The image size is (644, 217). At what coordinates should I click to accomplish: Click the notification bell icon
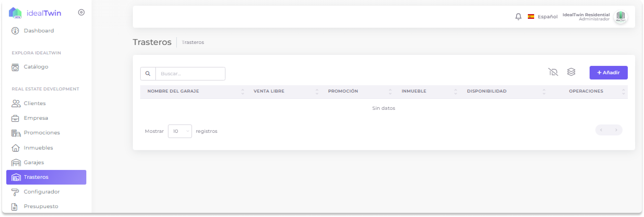click(518, 17)
